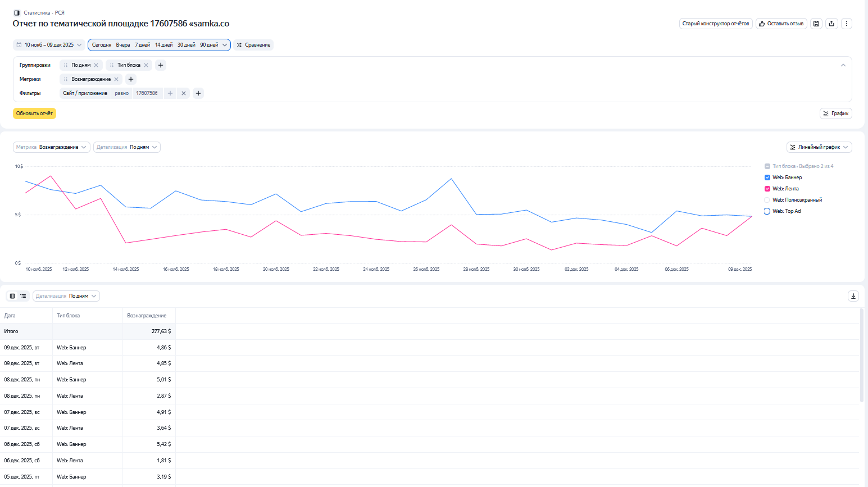Open the date range dropdown '10 нояб – 09 дек 2025'

tap(49, 45)
